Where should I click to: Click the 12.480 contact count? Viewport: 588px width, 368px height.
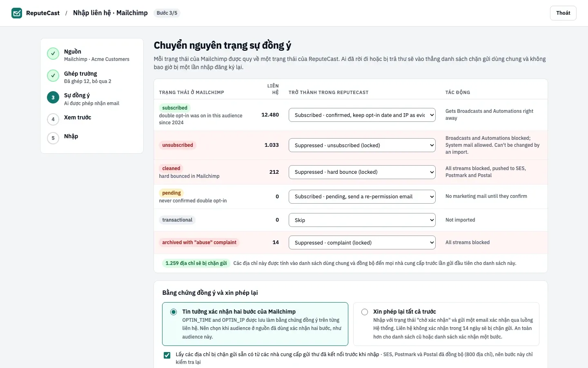(270, 115)
